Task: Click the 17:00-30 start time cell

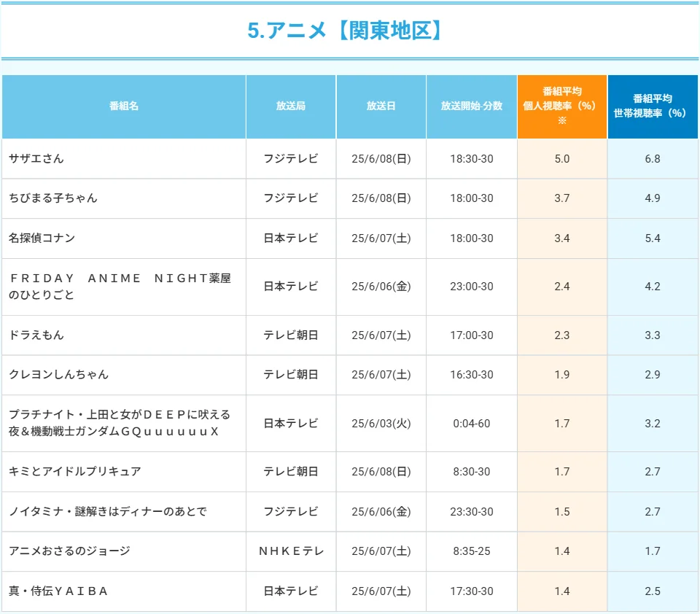Action: pyautogui.click(x=472, y=335)
